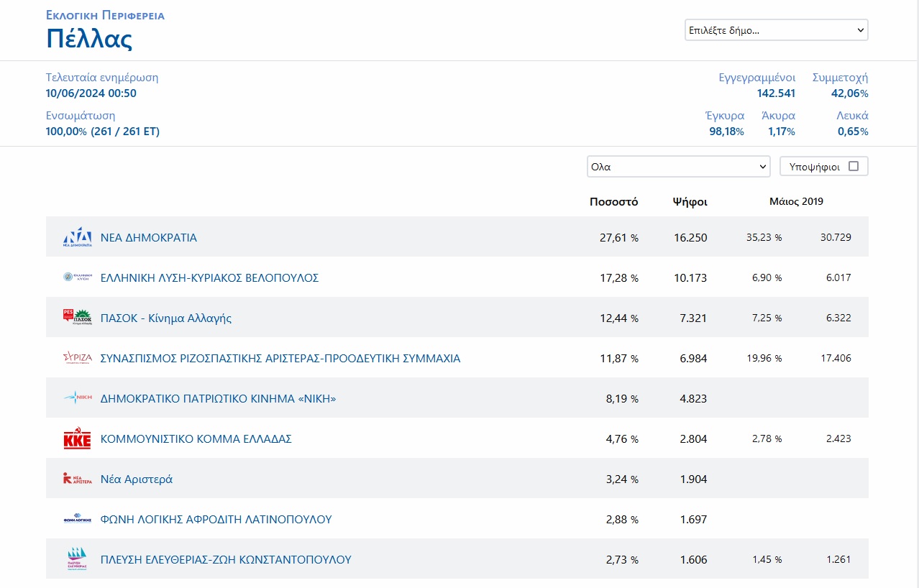Click the 17,28 % percentage value
919x588 pixels.
[x=618, y=278]
